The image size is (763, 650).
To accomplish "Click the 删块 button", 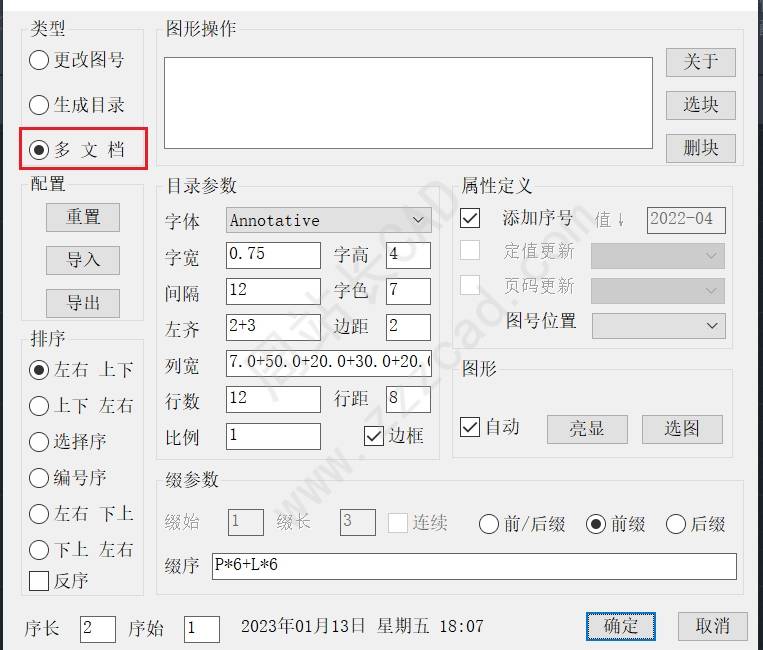I will coord(700,148).
